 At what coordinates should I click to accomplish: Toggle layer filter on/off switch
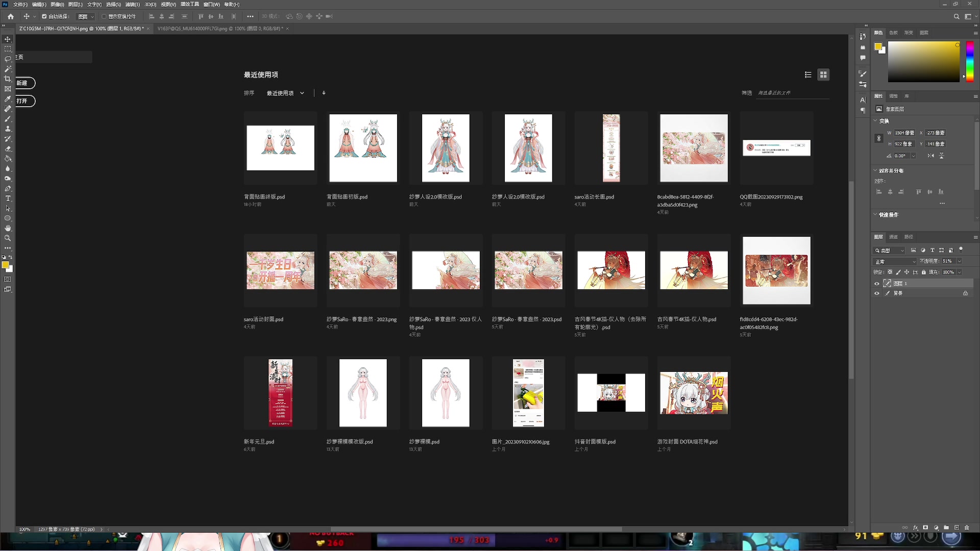point(961,250)
